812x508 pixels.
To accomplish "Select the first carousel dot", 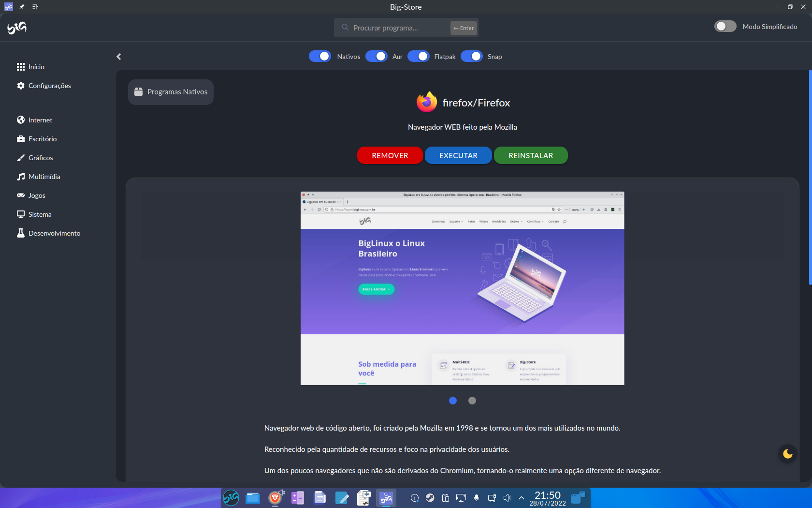I will click(453, 401).
